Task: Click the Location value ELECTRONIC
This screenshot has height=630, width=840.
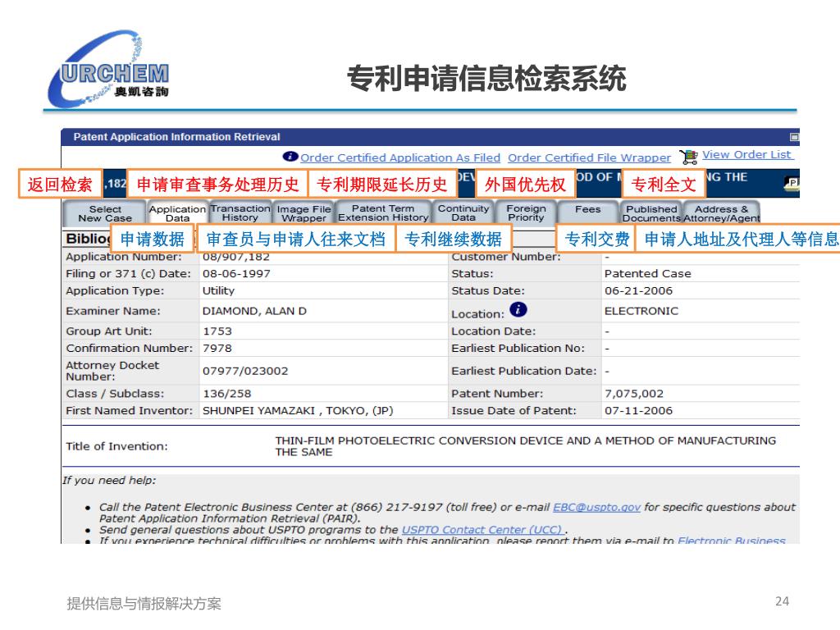Action: pyautogui.click(x=641, y=311)
